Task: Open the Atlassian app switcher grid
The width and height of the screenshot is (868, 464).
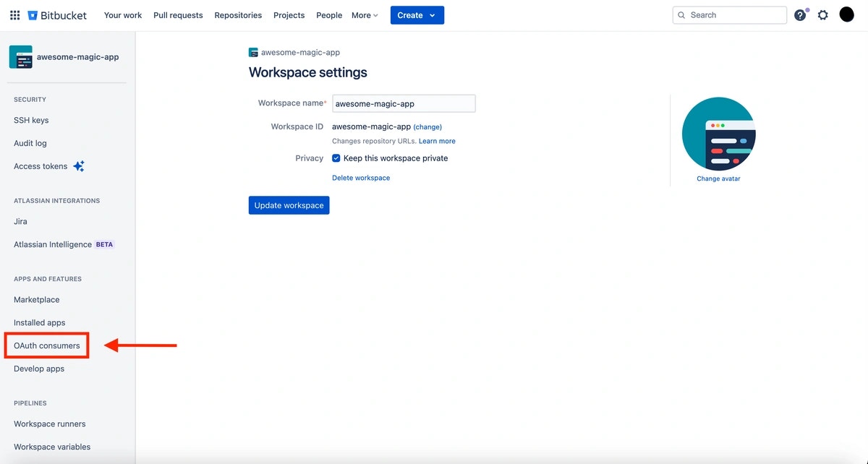Action: (14, 14)
